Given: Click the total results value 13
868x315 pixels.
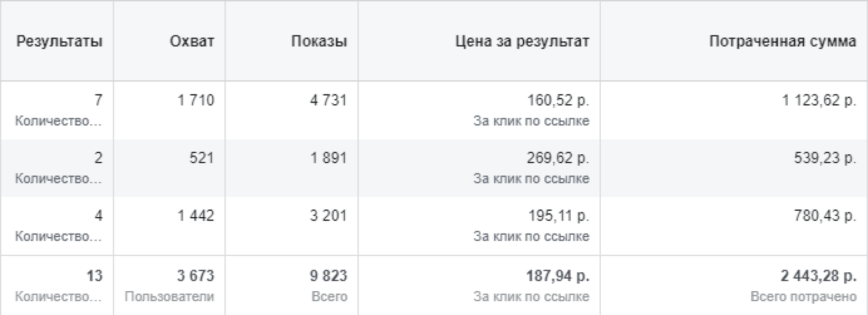Looking at the screenshot, I should tap(95, 276).
